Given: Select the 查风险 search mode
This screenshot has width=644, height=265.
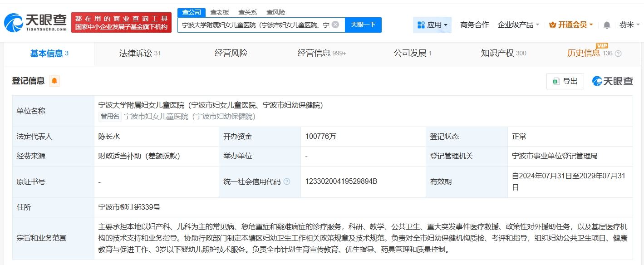Looking at the screenshot, I should pyautogui.click(x=275, y=12).
